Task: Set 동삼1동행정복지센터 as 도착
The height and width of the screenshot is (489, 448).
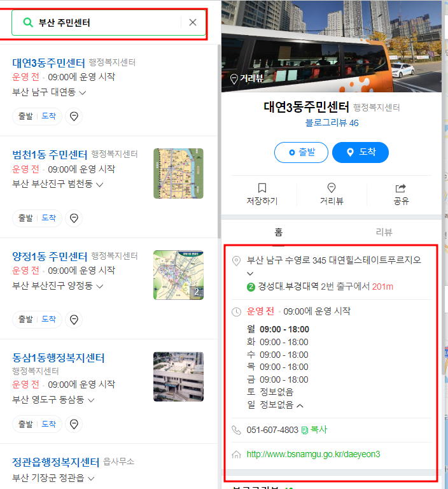Action: click(48, 424)
